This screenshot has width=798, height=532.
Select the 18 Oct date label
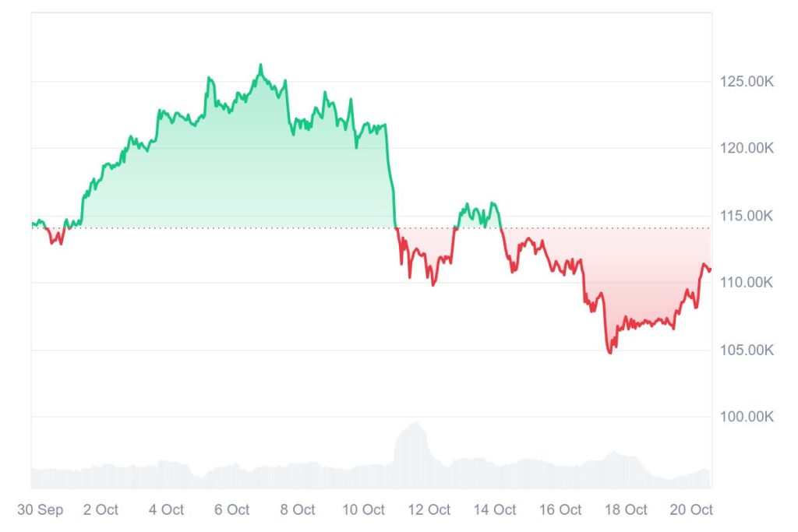(626, 510)
